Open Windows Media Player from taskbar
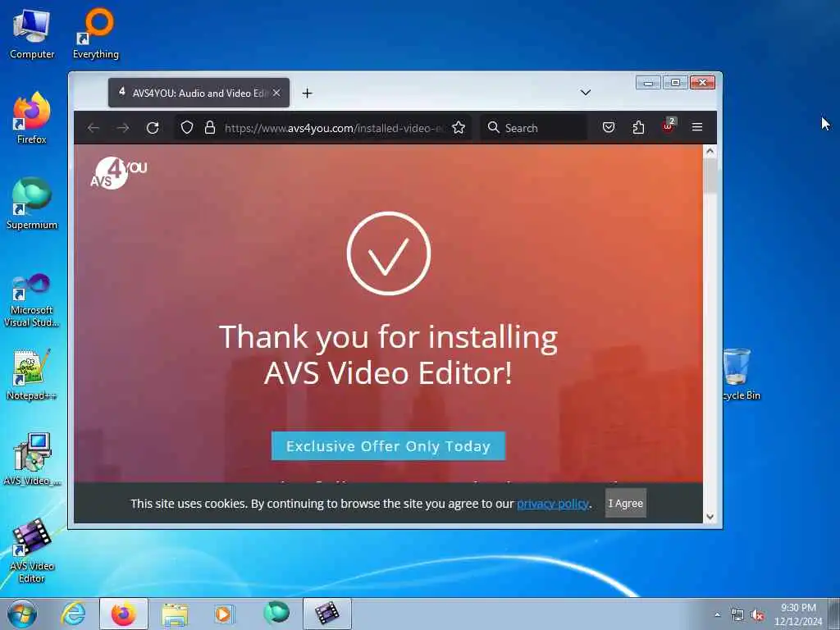The image size is (840, 630). pyautogui.click(x=224, y=614)
